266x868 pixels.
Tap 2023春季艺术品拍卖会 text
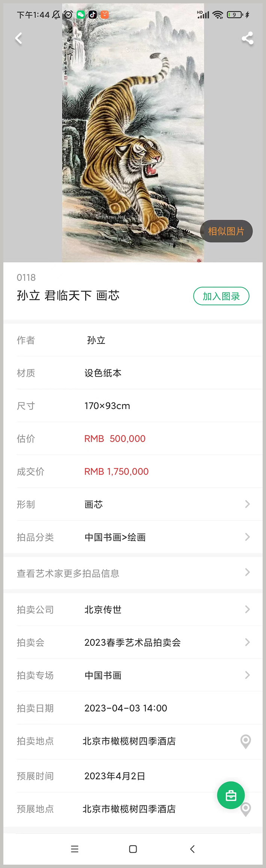[132, 642]
